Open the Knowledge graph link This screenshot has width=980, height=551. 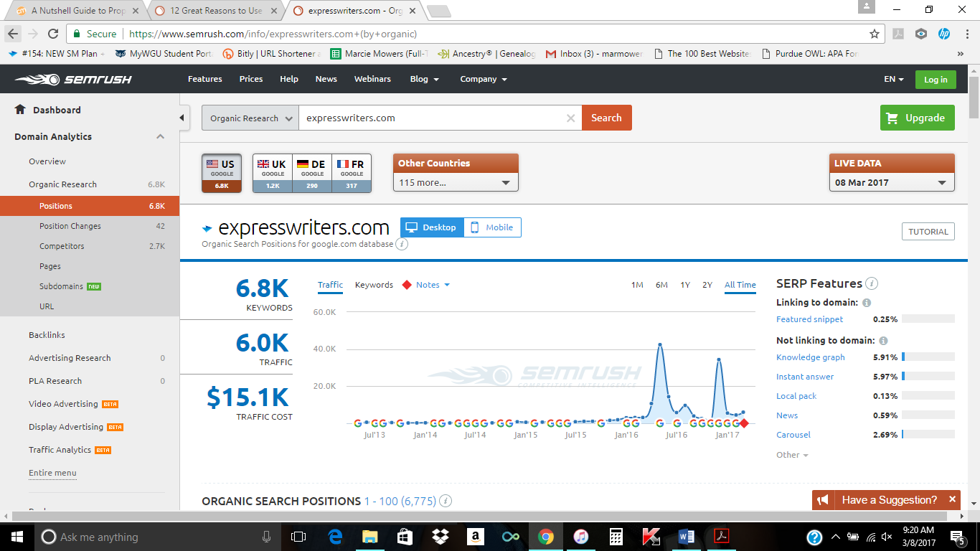811,357
